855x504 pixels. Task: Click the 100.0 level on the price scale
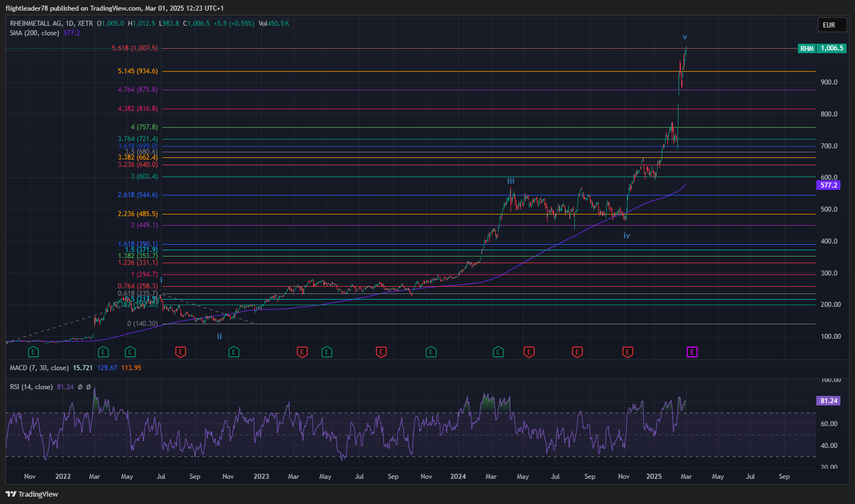[x=830, y=337]
